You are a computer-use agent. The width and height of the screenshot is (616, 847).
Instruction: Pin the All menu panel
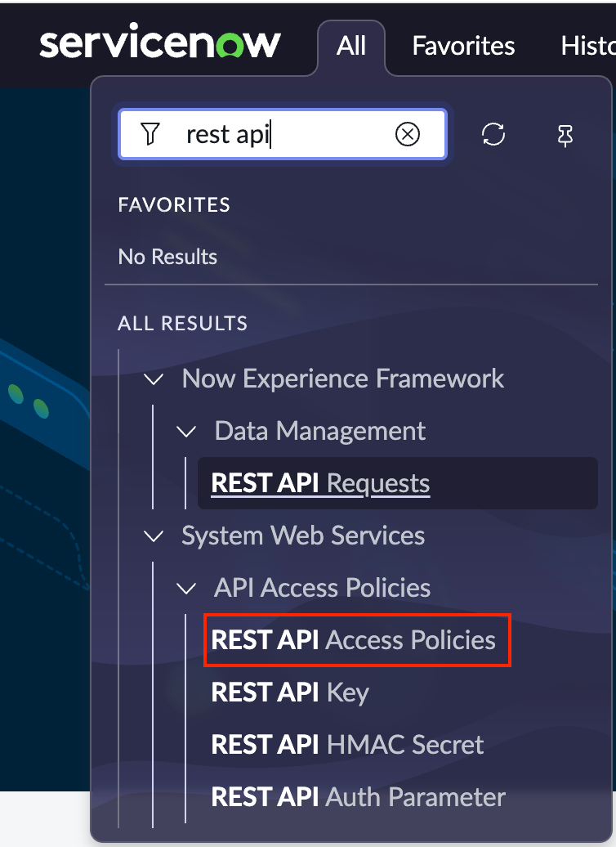[565, 136]
